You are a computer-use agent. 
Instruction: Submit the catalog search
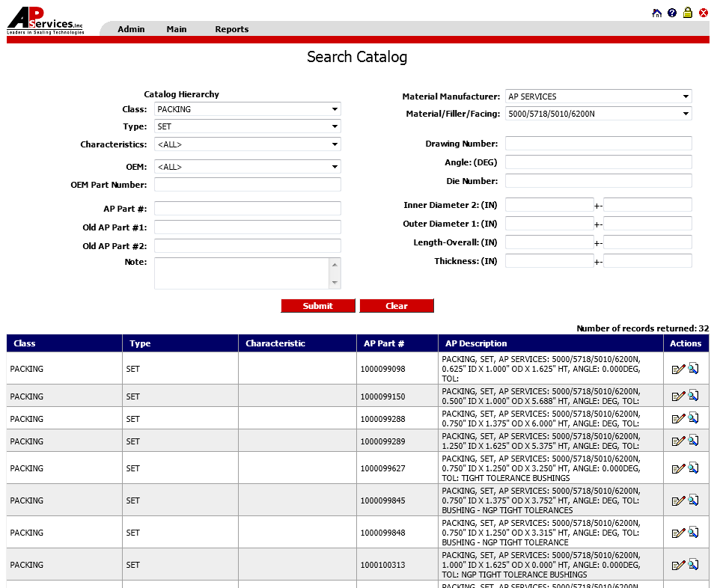[318, 306]
